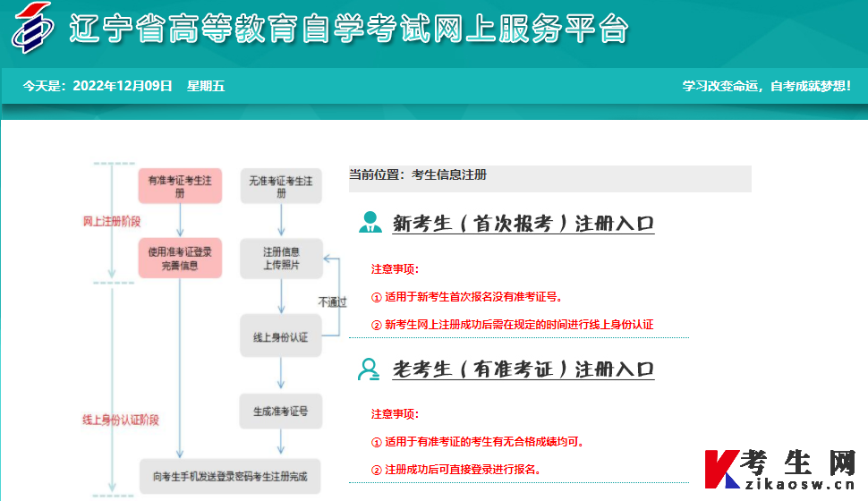Click the 使用准考证登录完善信息 flowchart box
The image size is (868, 501).
(x=180, y=258)
